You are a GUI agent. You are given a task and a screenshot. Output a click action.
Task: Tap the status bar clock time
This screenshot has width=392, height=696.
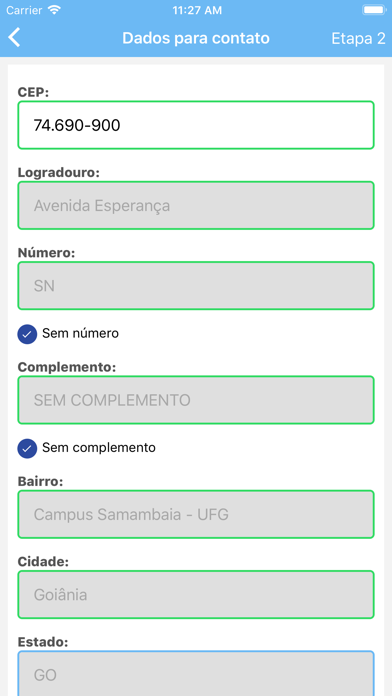pos(197,11)
